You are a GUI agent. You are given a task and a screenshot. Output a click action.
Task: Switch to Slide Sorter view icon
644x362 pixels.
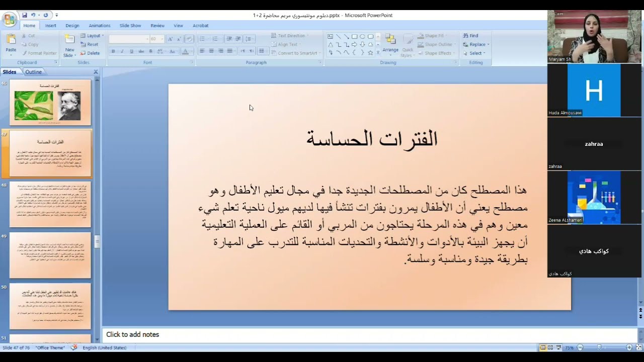551,347
